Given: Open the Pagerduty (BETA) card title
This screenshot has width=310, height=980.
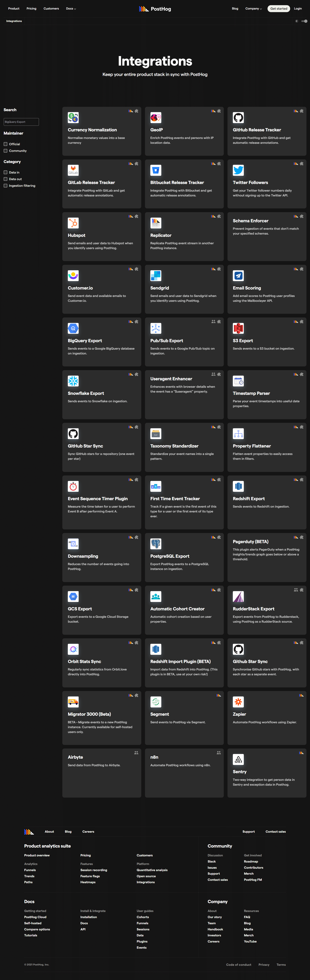Looking at the screenshot, I should point(251,542).
